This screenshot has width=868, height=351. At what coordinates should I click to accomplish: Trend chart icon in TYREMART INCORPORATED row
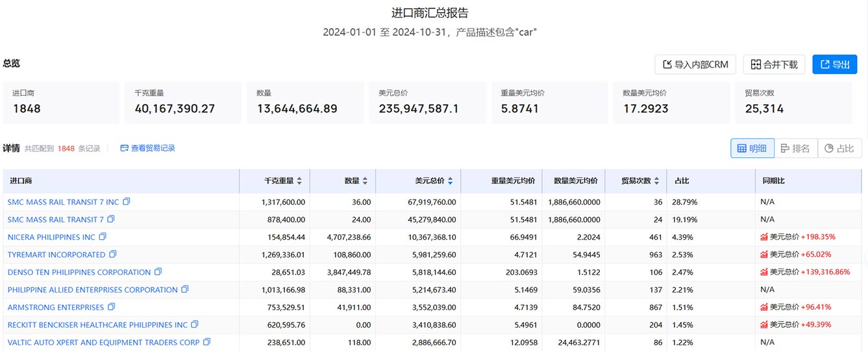764,254
